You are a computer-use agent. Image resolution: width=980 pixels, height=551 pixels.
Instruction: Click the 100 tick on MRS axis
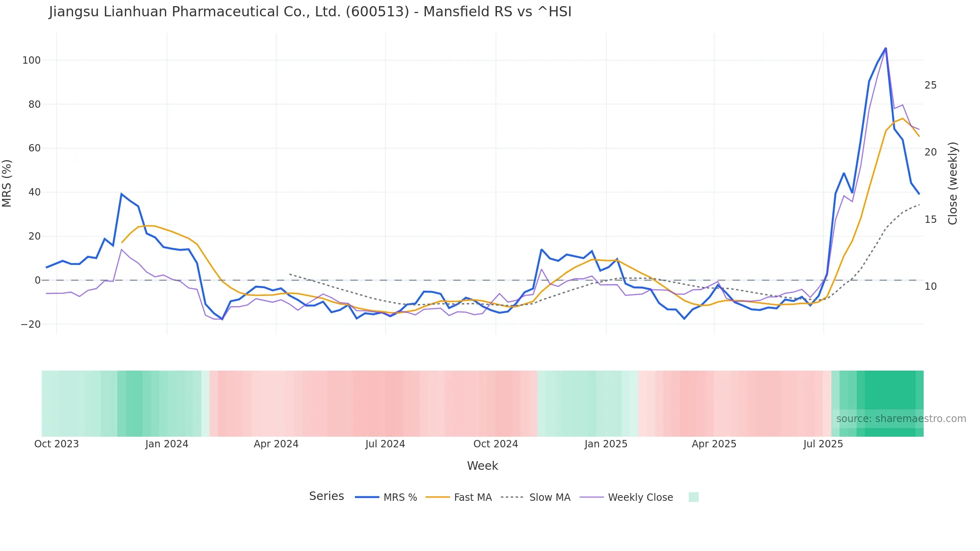[31, 60]
